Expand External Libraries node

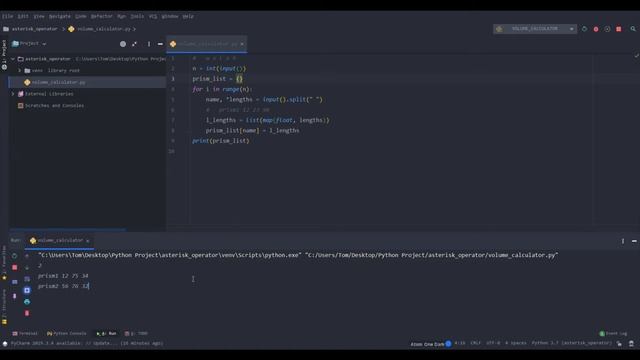coord(13,94)
